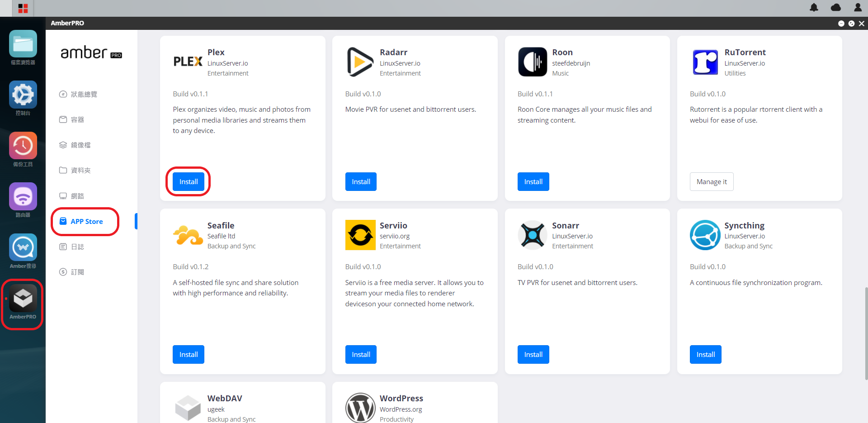This screenshot has width=868, height=423.
Task: Click the Plex title text
Action: point(216,52)
